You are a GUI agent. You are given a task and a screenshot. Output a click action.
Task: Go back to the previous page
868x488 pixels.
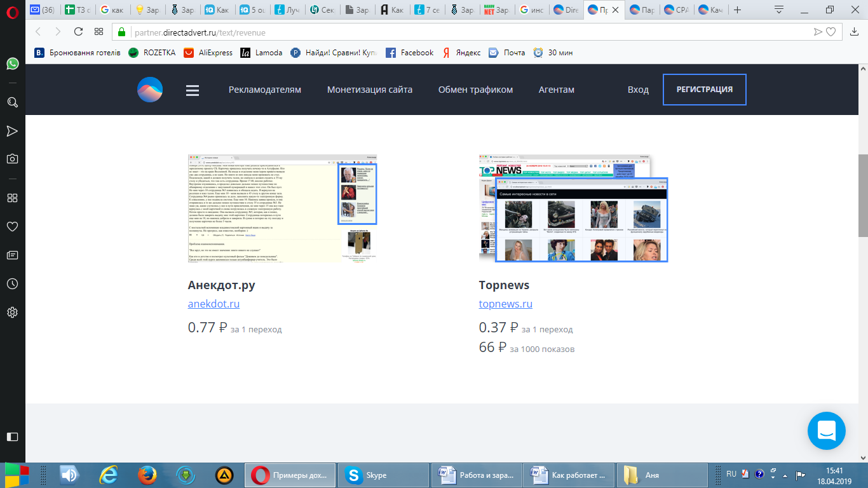[x=38, y=32]
